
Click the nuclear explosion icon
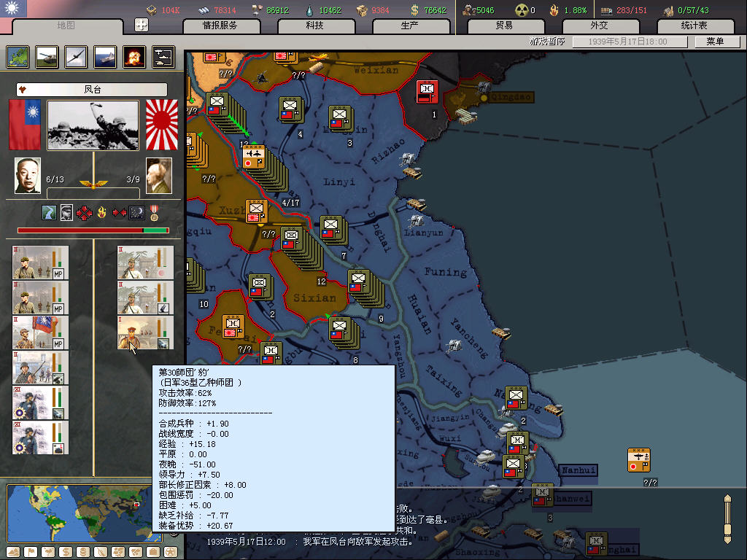pyautogui.click(x=133, y=56)
